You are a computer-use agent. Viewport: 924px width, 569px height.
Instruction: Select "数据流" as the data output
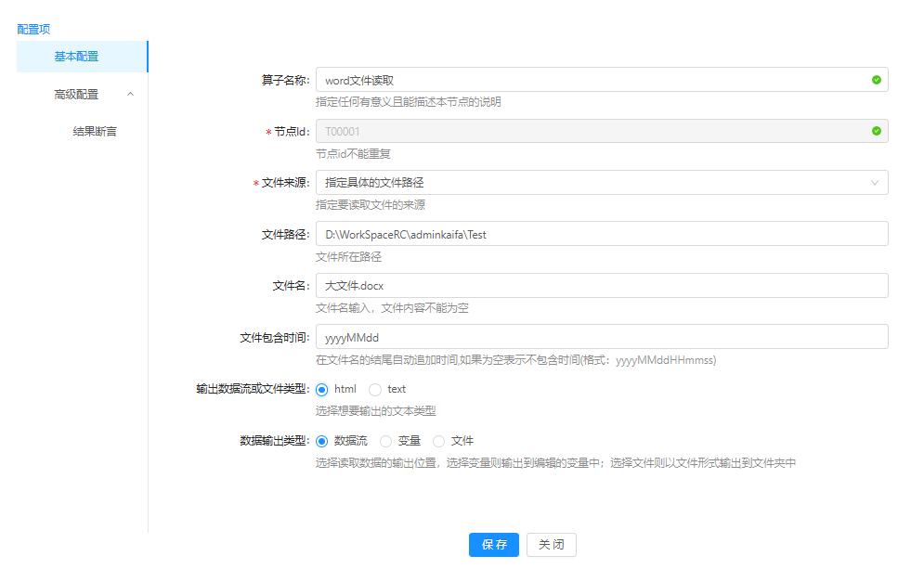(x=322, y=440)
